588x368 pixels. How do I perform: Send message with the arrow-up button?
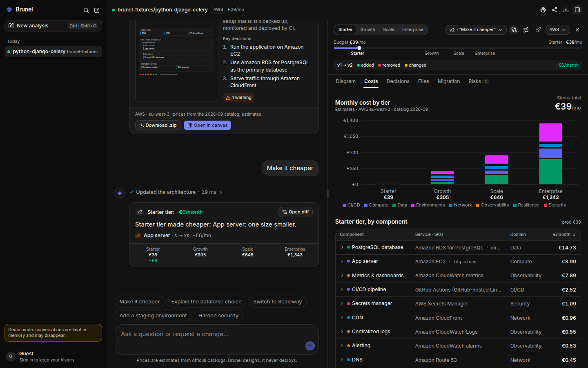click(x=310, y=346)
